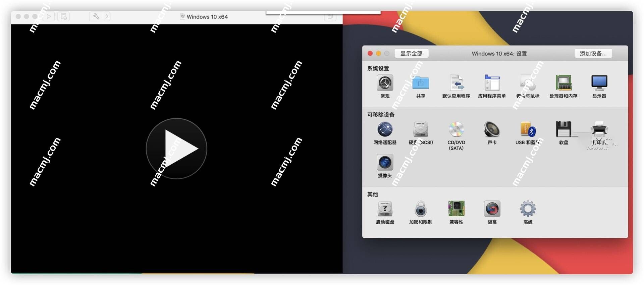Open USB and Bluetooth (USB 和蓝牙) settings
This screenshot has height=285, width=644.
tap(528, 129)
